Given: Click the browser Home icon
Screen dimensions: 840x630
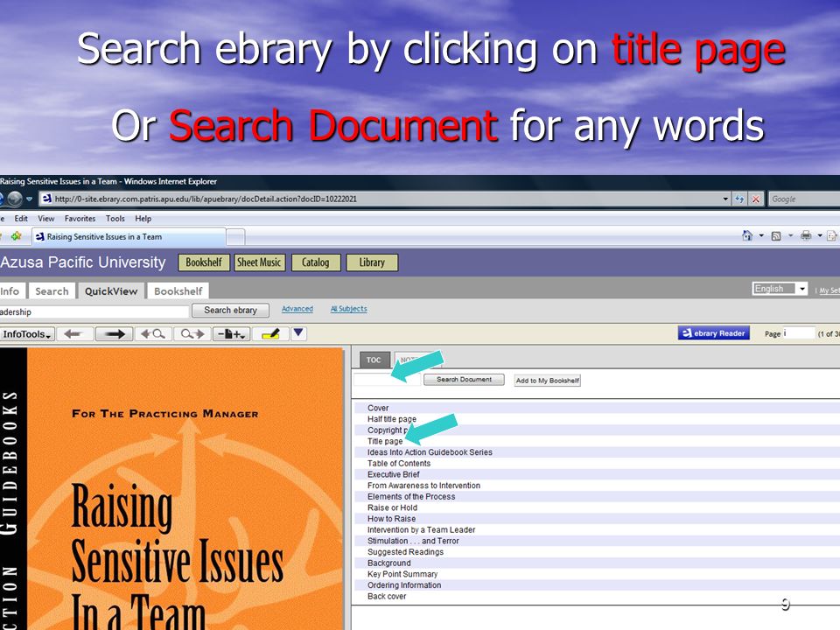Looking at the screenshot, I should tap(747, 235).
